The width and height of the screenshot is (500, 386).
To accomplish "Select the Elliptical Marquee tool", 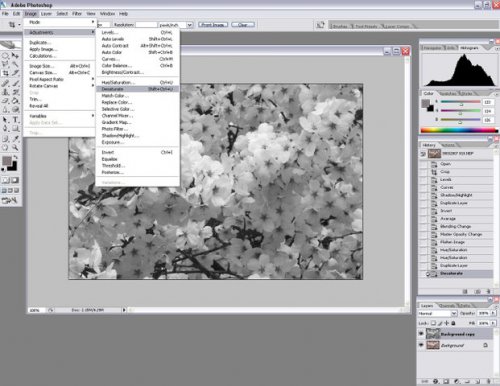I will (6, 55).
